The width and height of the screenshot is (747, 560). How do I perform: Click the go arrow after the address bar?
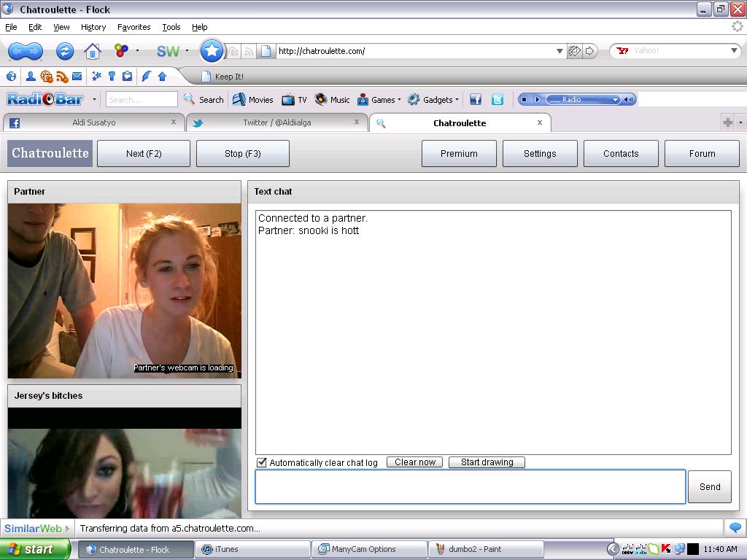(x=589, y=51)
